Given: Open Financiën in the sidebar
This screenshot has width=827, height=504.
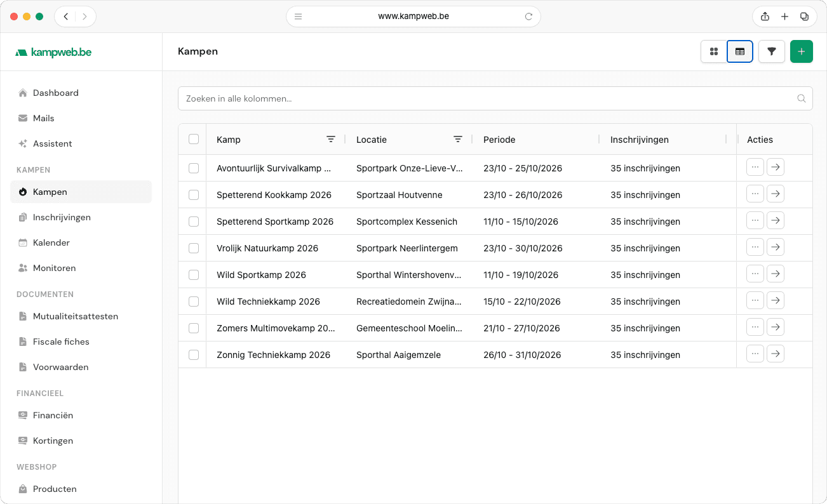Looking at the screenshot, I should tap(81, 415).
